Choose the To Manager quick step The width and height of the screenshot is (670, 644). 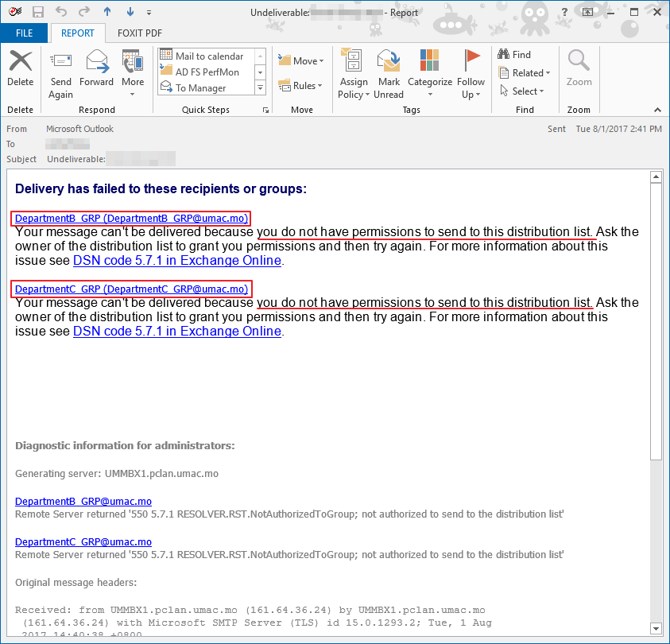[x=206, y=87]
